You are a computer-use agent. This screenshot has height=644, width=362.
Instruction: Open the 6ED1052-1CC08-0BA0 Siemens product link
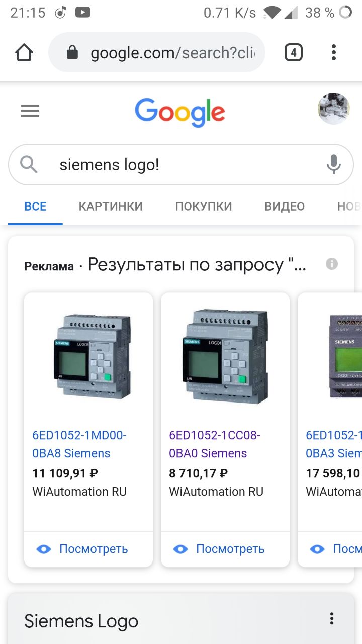click(215, 444)
